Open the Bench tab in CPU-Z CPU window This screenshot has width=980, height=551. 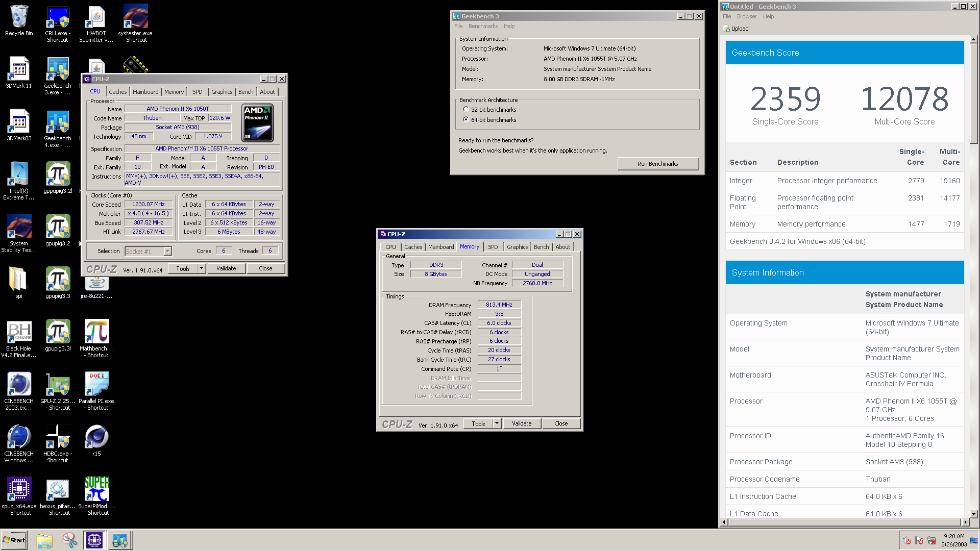(x=246, y=92)
